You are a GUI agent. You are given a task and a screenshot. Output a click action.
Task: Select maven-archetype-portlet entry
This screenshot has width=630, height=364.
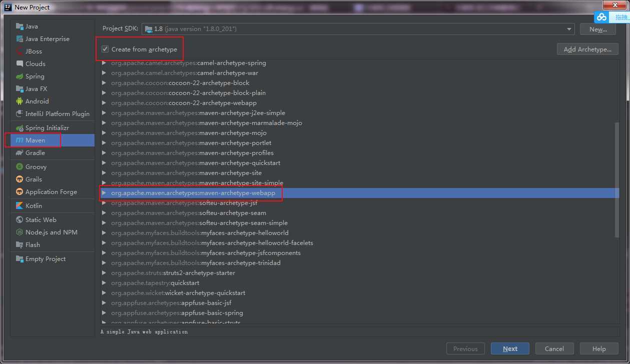pos(191,143)
